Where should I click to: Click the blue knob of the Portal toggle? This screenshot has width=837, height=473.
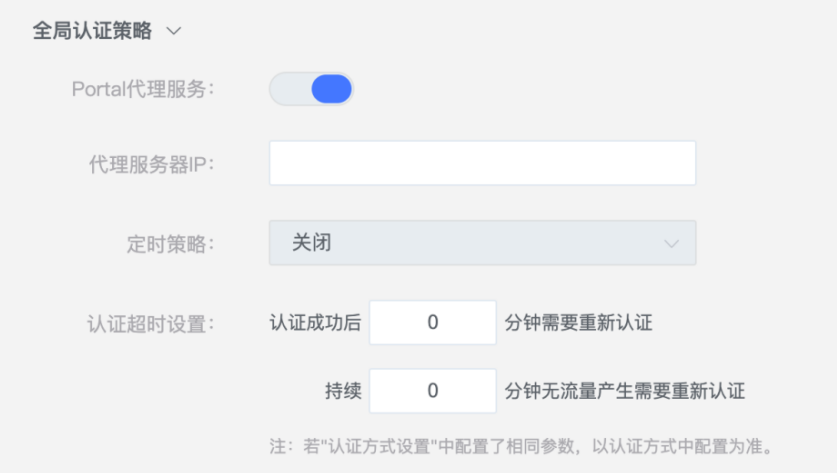pyautogui.click(x=331, y=89)
